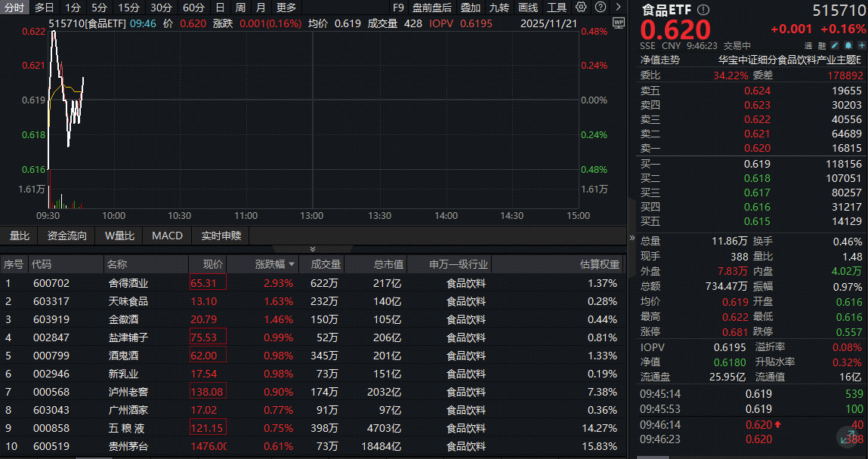This screenshot has height=459, width=868.
Task: Switch to the 资金流向 indicator tab
Action: click(x=67, y=236)
